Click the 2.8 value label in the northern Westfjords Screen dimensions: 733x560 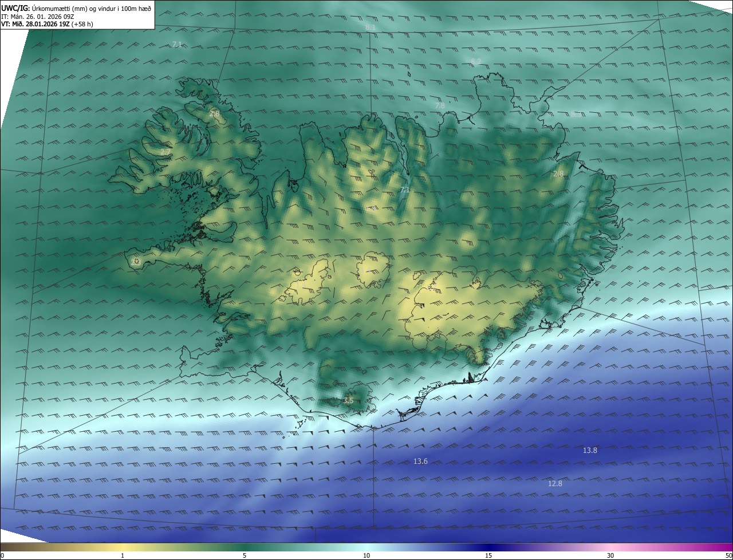(x=214, y=114)
